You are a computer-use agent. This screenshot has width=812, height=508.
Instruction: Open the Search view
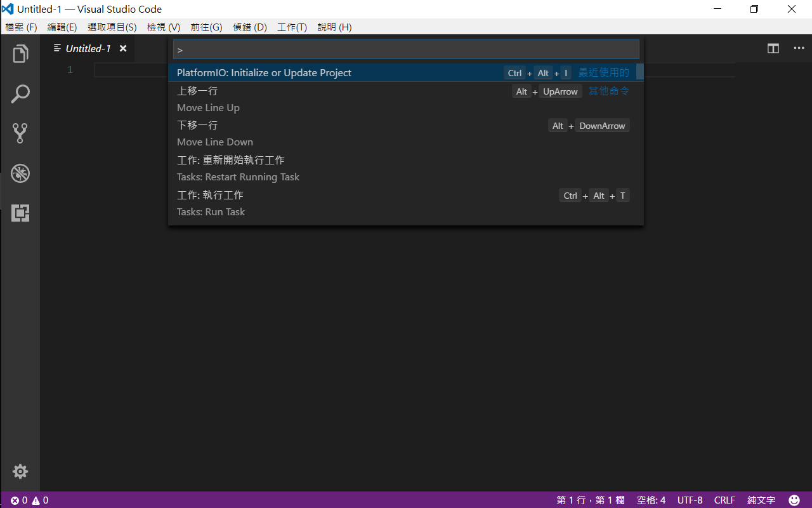point(20,93)
